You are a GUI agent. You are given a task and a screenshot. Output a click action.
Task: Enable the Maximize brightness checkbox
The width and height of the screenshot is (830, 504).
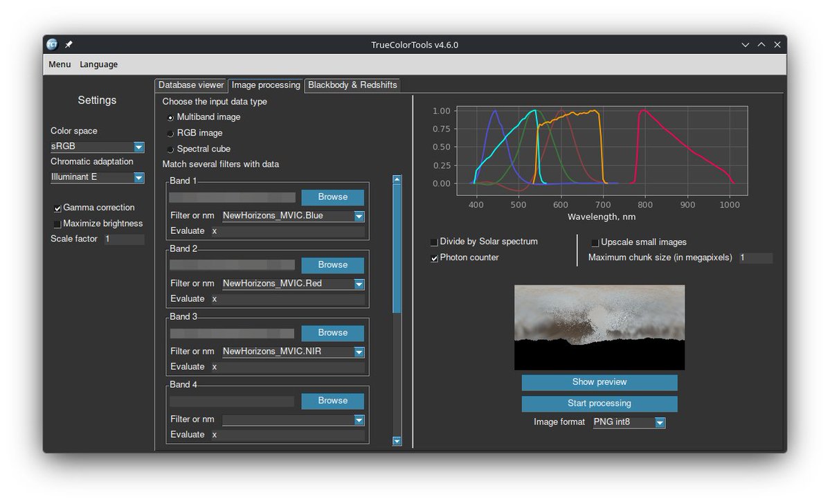point(57,224)
